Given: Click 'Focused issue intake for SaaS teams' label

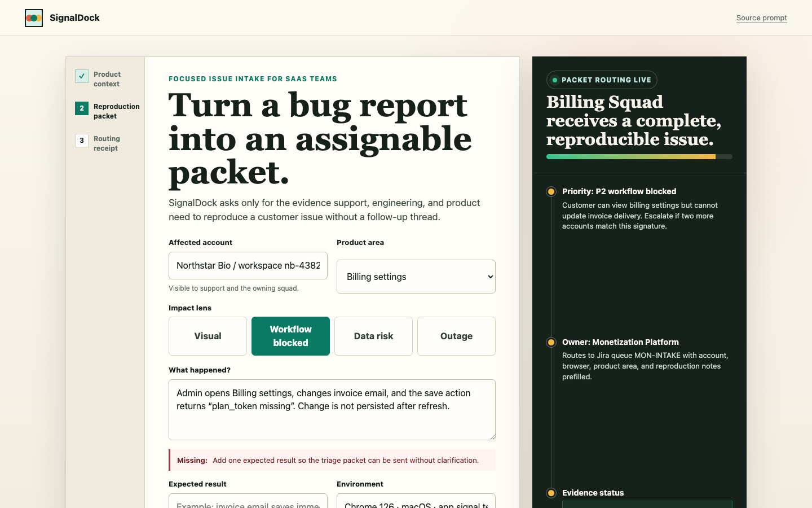Looking at the screenshot, I should coord(253,79).
